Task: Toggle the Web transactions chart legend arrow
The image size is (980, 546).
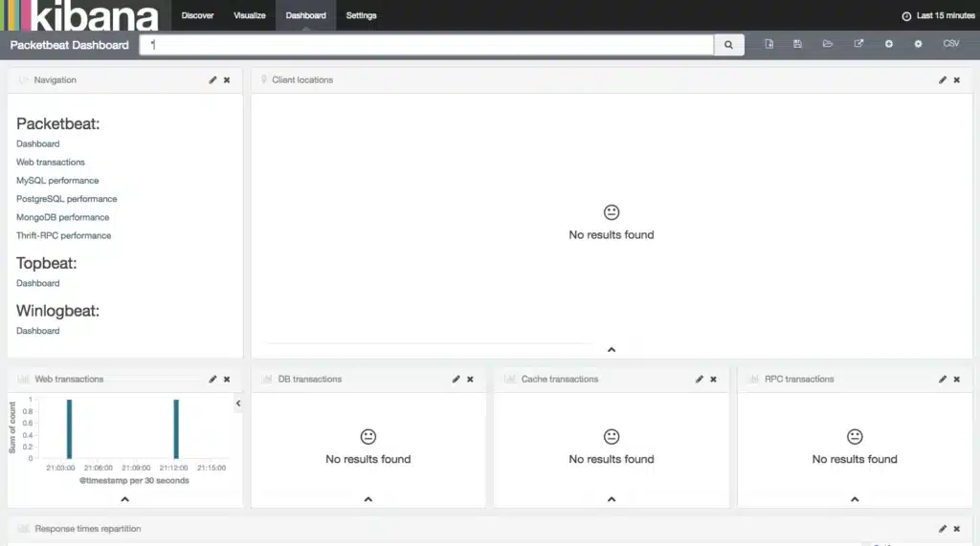Action: pos(238,404)
